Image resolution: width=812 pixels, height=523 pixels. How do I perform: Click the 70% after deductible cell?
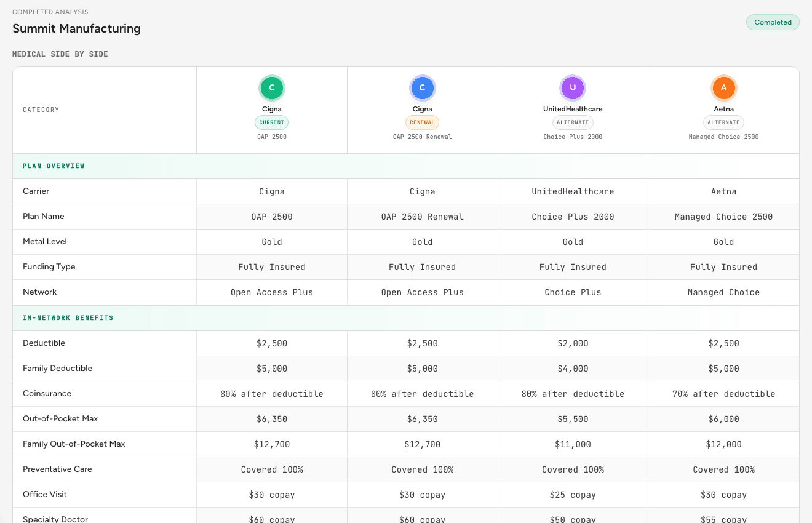pyautogui.click(x=723, y=394)
